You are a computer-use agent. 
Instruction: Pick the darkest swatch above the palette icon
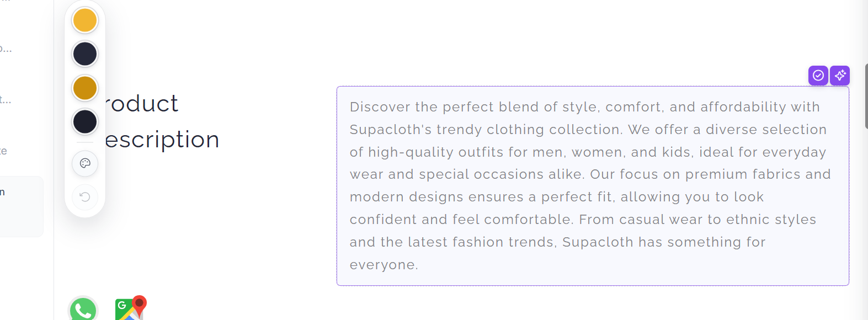coord(85,121)
